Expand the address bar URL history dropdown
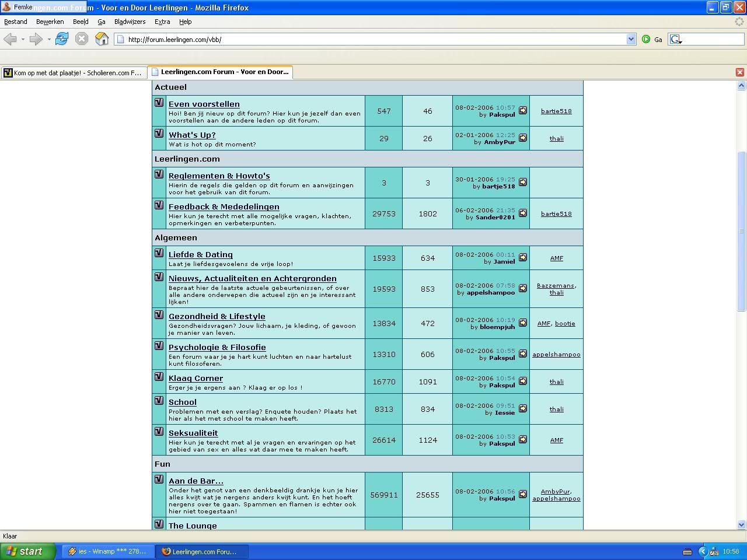The height and width of the screenshot is (560, 747). point(631,39)
